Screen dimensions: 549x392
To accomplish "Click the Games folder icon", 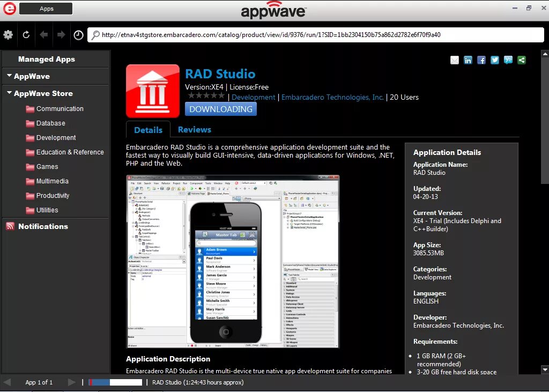I will [30, 167].
